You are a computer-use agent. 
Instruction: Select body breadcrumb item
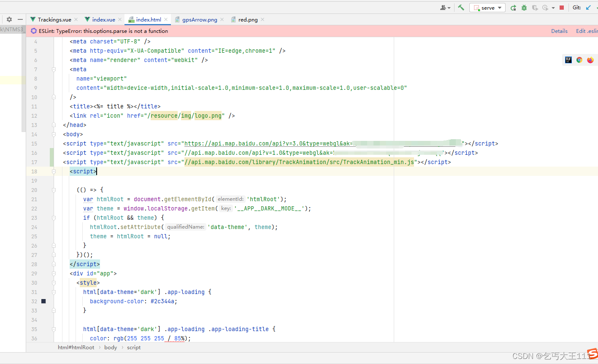111,348
